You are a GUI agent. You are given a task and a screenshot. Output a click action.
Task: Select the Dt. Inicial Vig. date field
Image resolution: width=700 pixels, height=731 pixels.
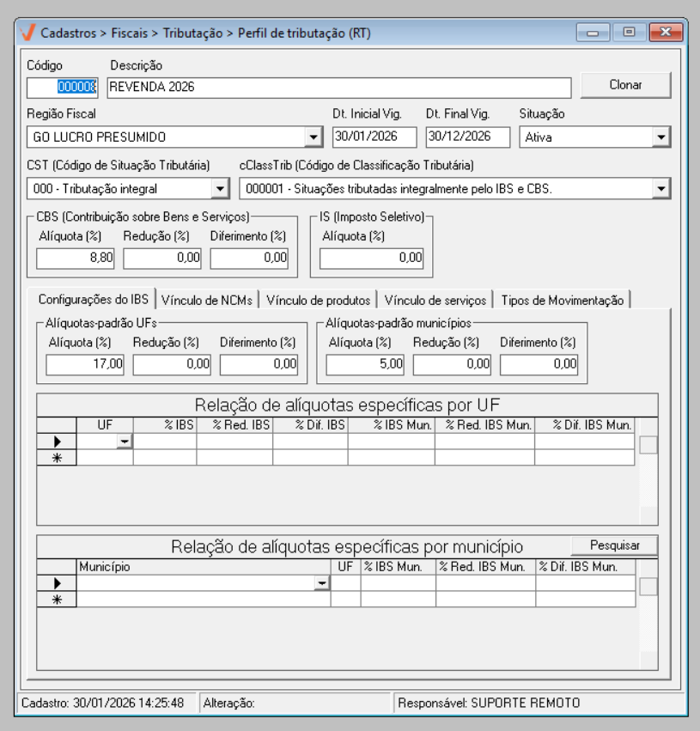click(374, 137)
